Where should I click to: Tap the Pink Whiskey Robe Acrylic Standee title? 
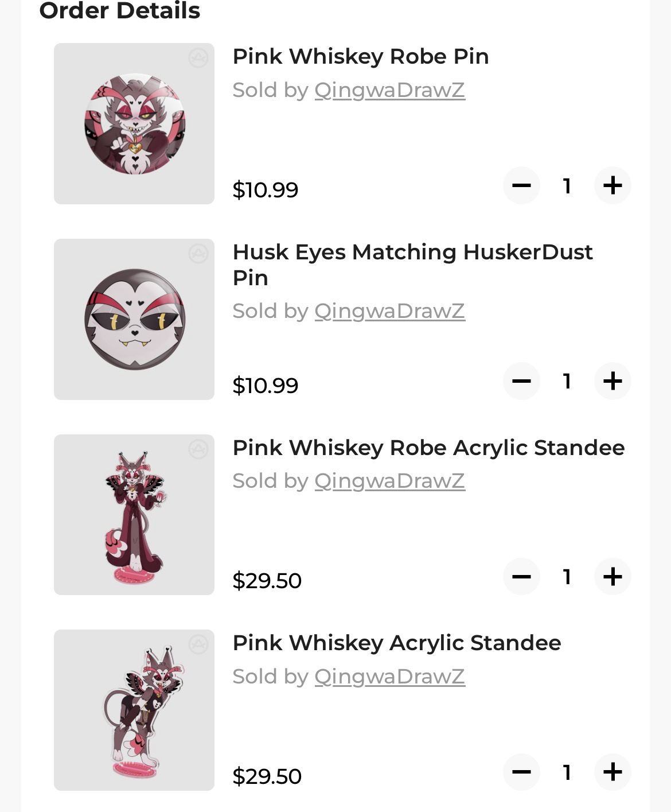point(428,448)
